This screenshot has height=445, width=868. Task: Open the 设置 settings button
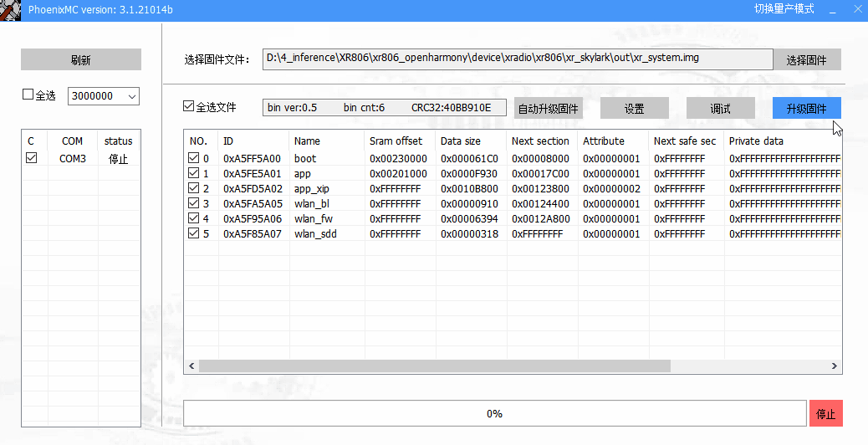[635, 109]
